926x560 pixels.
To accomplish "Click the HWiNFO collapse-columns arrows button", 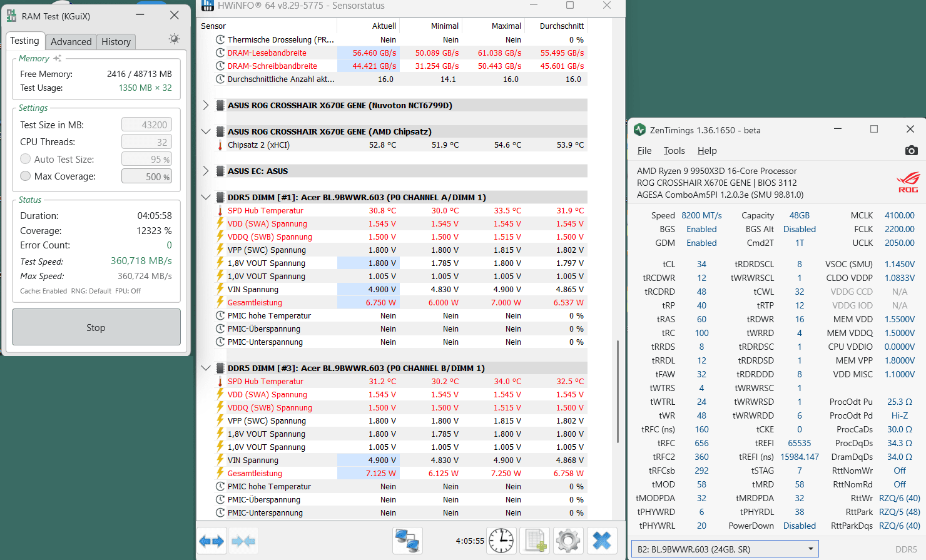I will (x=243, y=541).
